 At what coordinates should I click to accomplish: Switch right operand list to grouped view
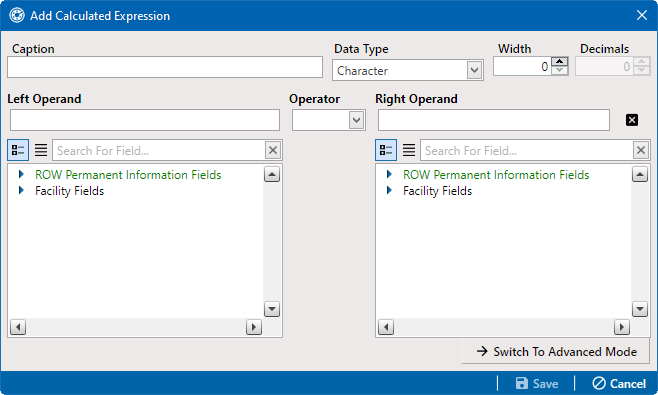pyautogui.click(x=386, y=150)
